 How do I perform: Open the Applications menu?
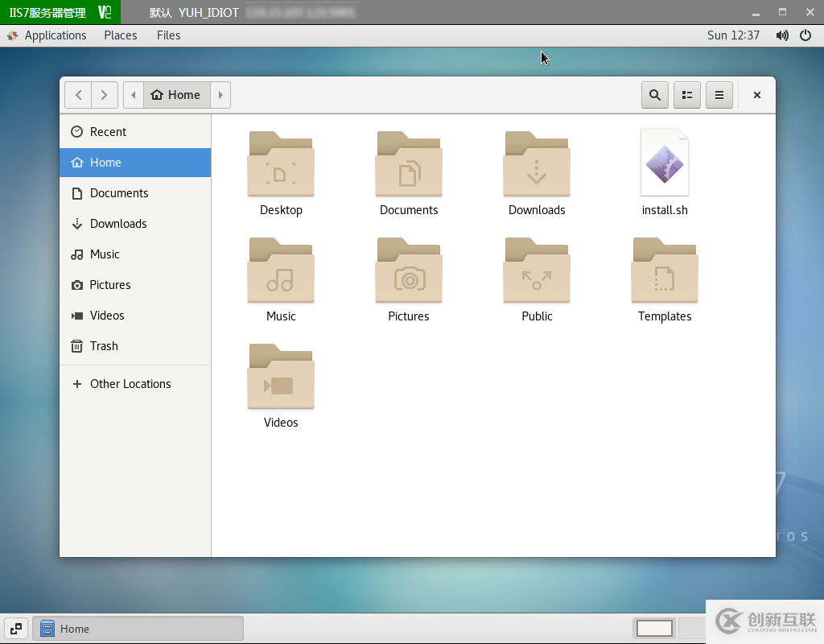pyautogui.click(x=47, y=35)
